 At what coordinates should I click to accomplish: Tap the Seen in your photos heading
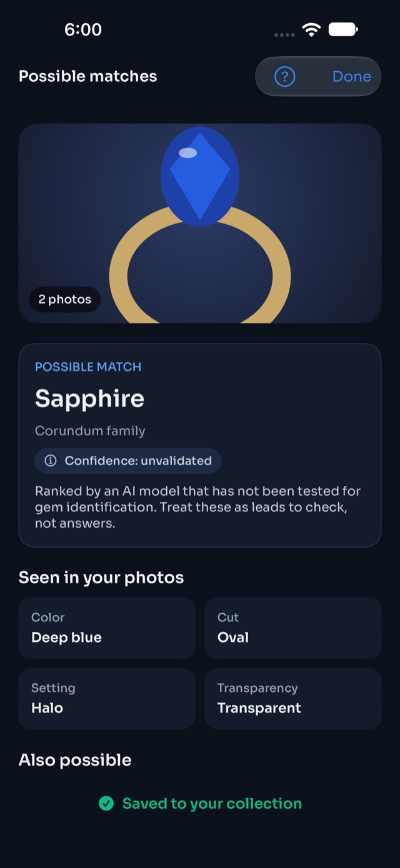(x=101, y=578)
